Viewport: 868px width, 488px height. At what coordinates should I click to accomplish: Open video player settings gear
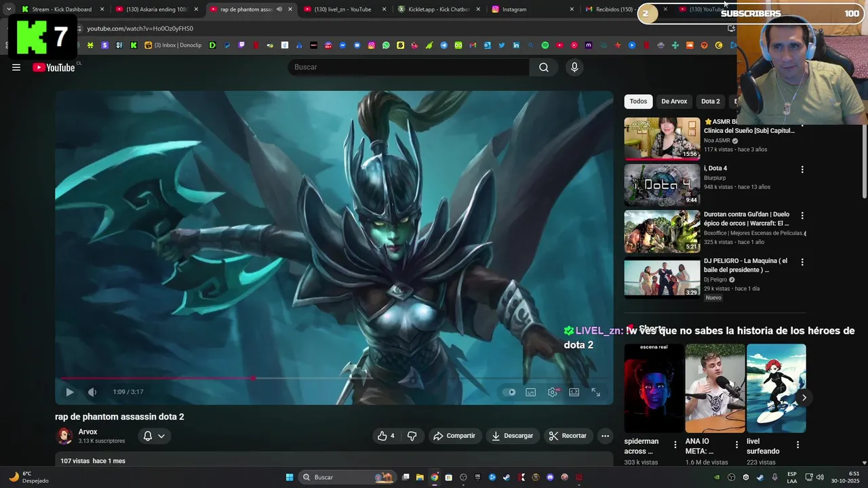(x=553, y=392)
